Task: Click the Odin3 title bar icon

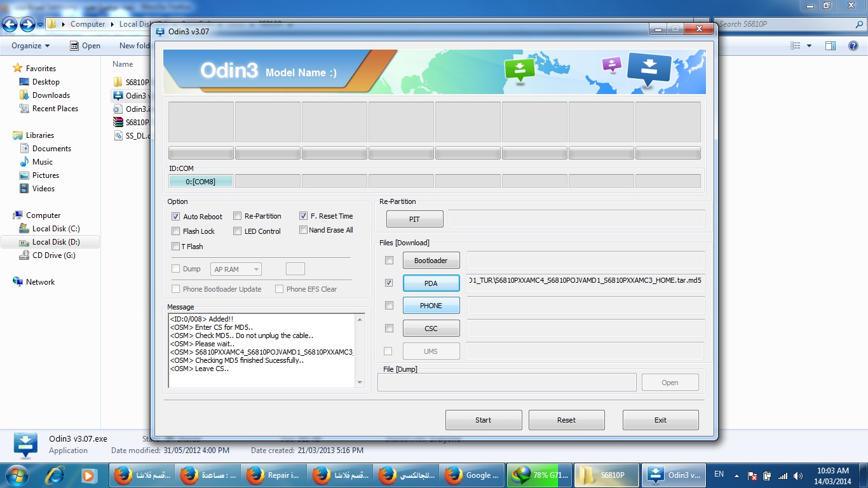Action: (159, 30)
